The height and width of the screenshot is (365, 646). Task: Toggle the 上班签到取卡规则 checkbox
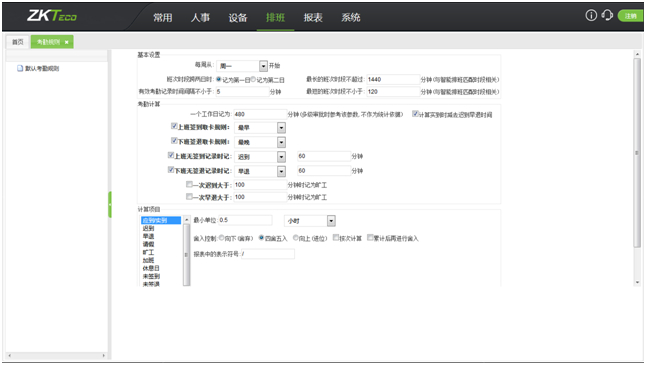coord(174,126)
